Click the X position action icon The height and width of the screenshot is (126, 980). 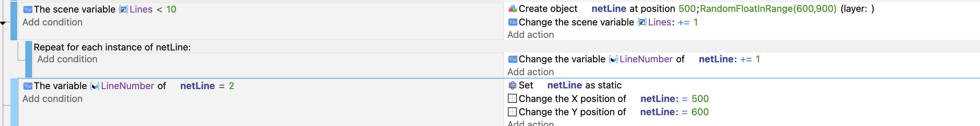click(513, 99)
